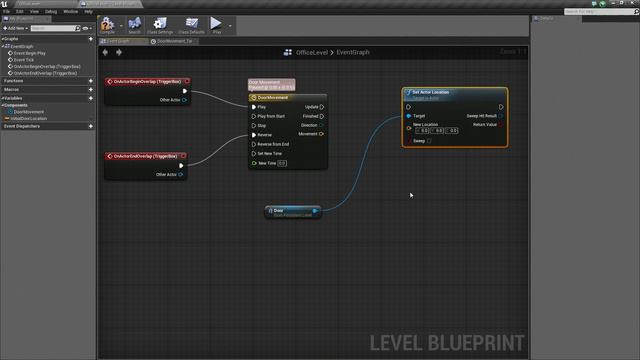The height and width of the screenshot is (360, 640).
Task: Click the Movement vector output pin
Action: (321, 134)
